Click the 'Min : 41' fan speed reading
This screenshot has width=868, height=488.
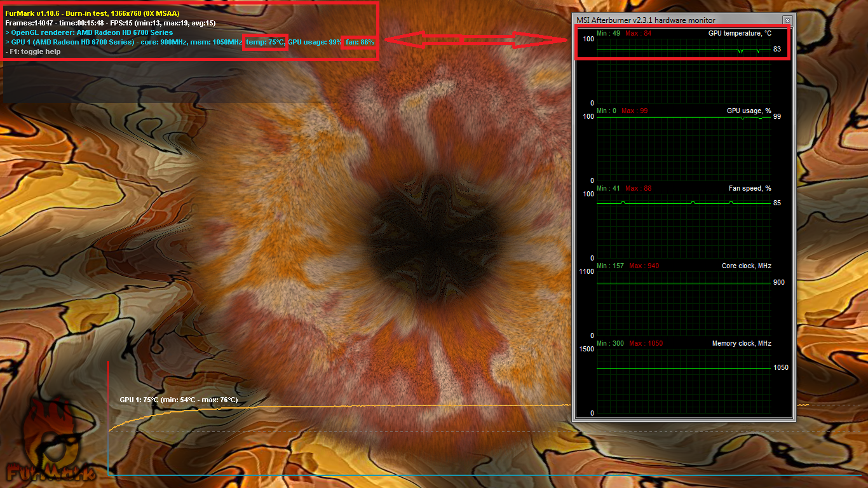(608, 188)
